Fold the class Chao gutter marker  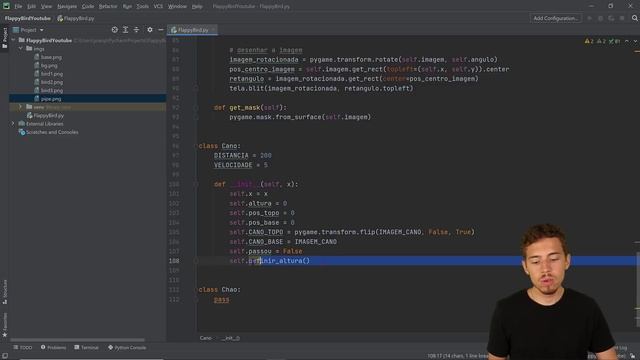click(196, 290)
